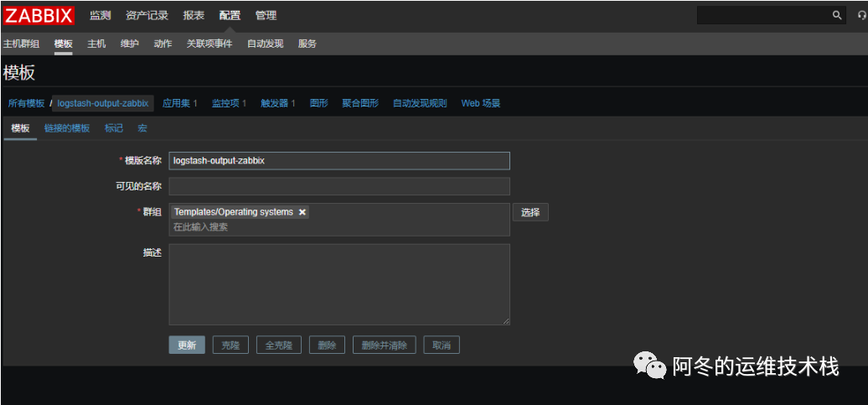Go to 自动发现 submenu
This screenshot has height=405, width=868.
(265, 44)
